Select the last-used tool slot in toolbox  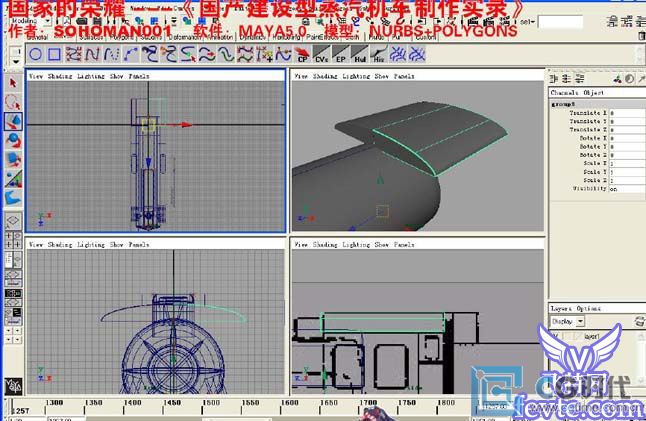[13, 198]
